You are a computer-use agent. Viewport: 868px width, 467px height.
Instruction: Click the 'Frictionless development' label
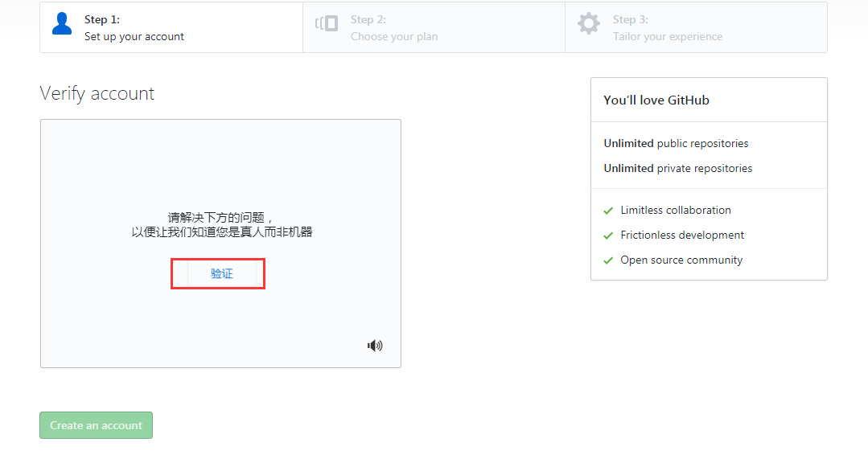pos(682,235)
